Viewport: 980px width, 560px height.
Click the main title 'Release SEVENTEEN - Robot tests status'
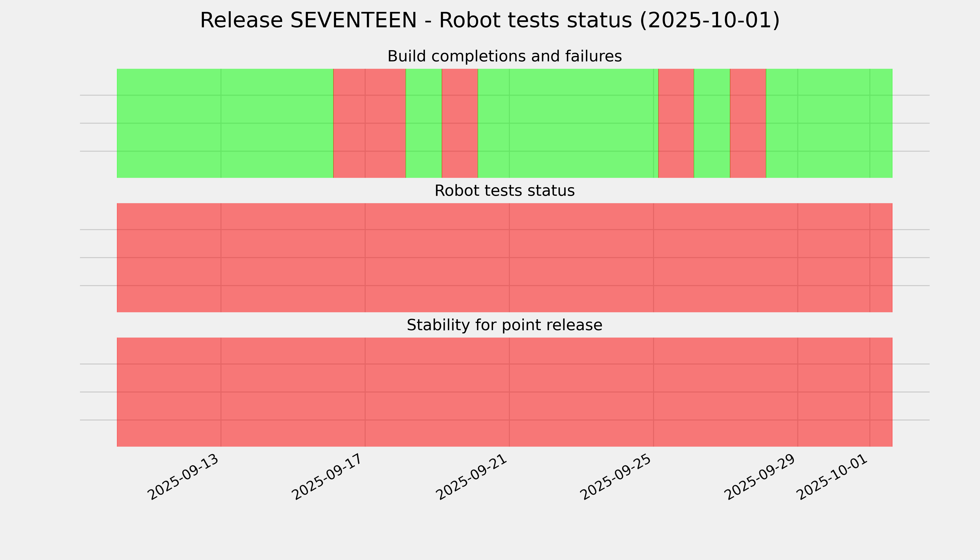(490, 20)
